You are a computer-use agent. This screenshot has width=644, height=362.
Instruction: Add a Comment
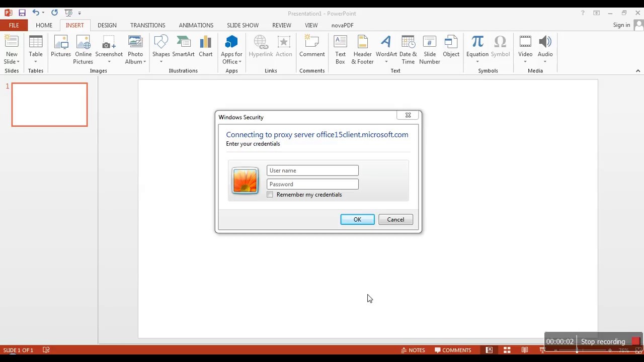click(312, 46)
